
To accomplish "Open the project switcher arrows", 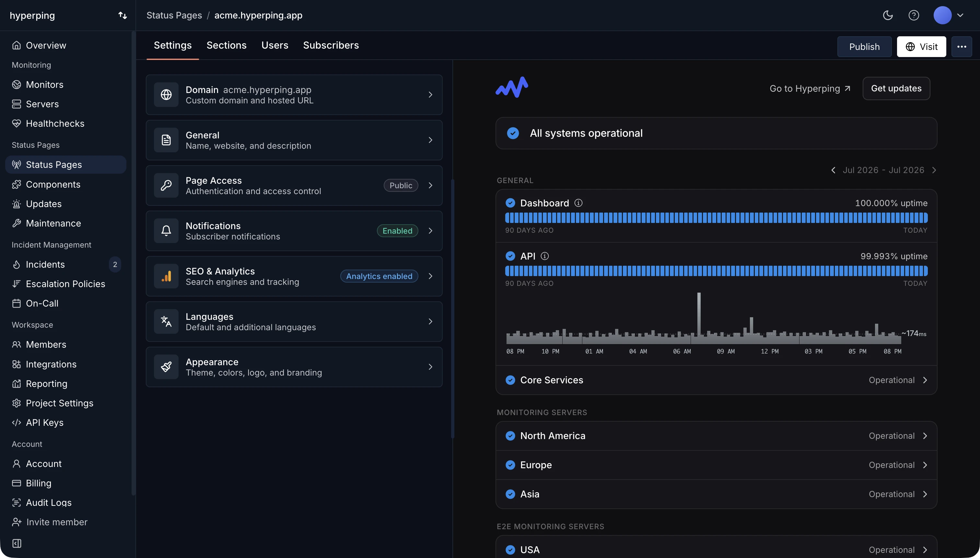I will pos(122,15).
